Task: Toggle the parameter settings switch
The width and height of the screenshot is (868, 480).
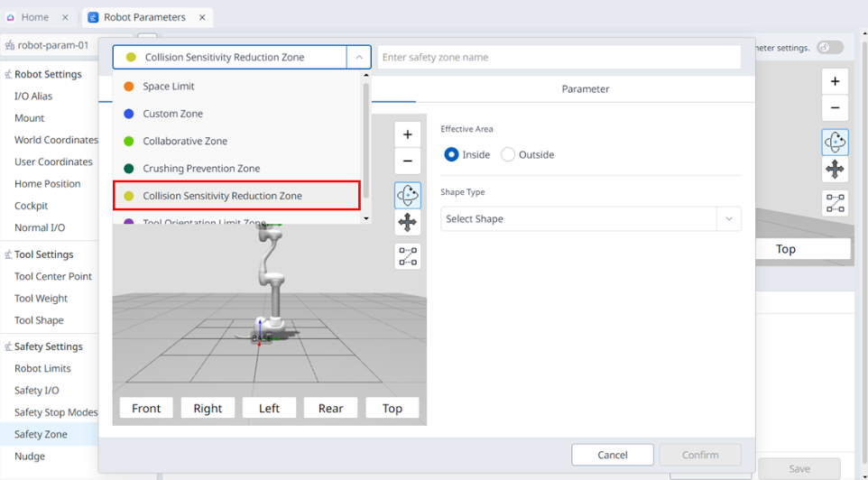Action: click(829, 48)
